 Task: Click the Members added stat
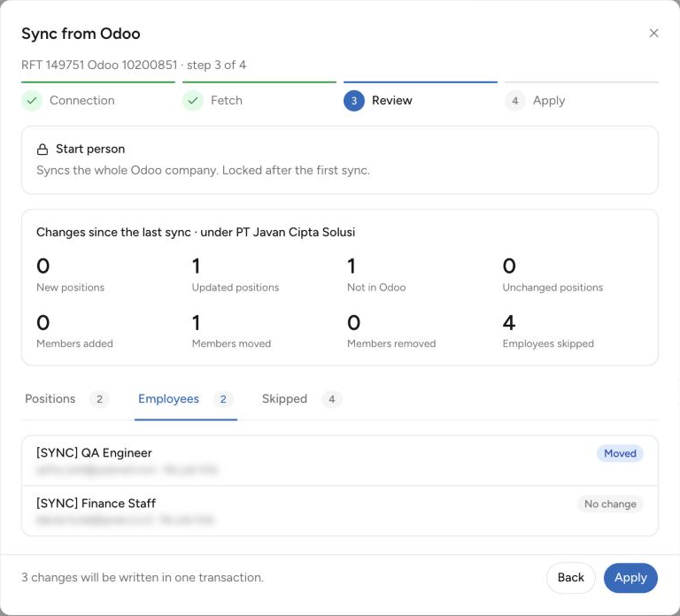tap(74, 332)
